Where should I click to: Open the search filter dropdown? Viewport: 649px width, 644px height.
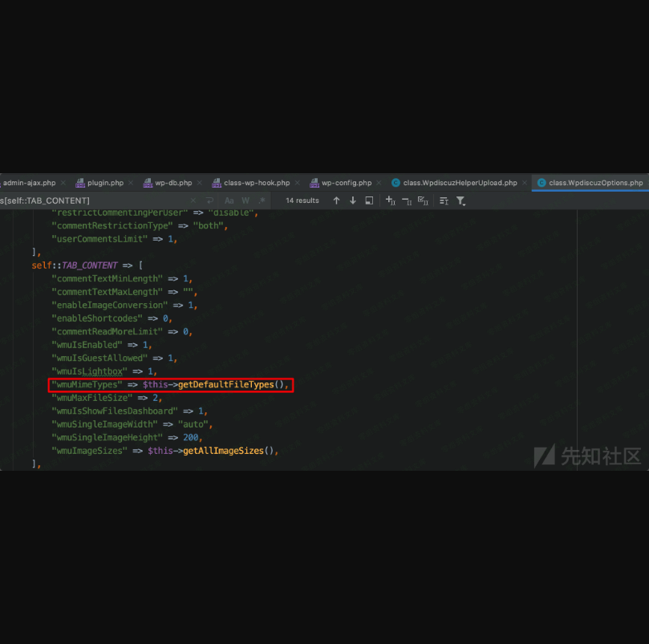click(460, 200)
